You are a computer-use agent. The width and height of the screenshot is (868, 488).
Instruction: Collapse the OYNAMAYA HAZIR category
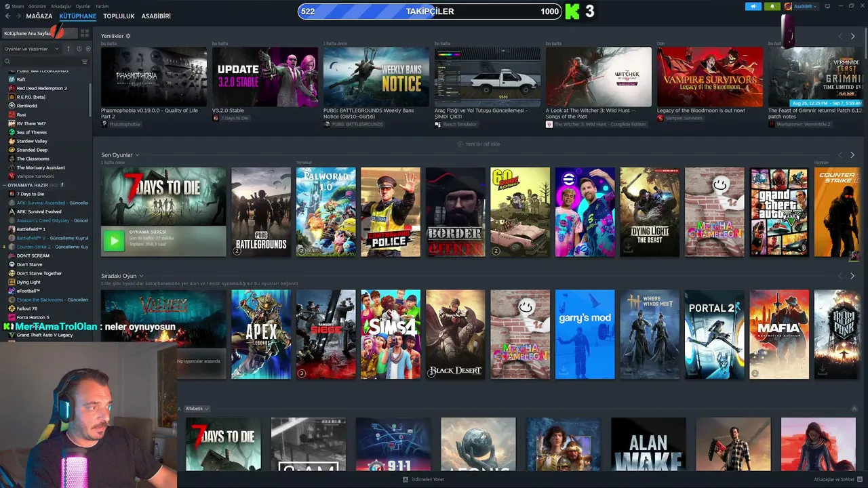tap(5, 185)
